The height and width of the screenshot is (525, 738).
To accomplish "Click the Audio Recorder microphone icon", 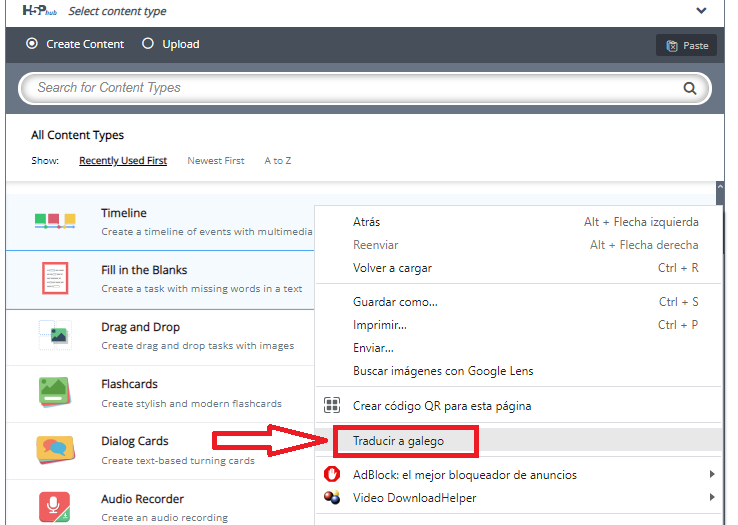I will (x=55, y=505).
